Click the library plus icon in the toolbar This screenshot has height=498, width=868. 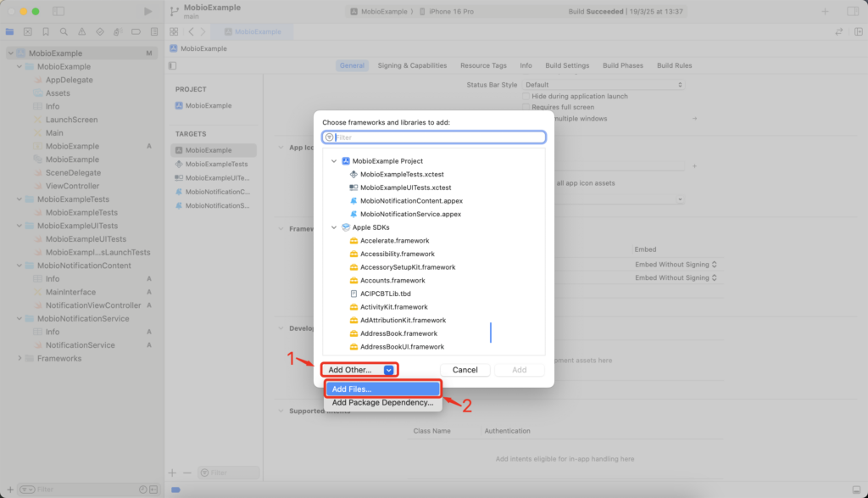pos(826,11)
